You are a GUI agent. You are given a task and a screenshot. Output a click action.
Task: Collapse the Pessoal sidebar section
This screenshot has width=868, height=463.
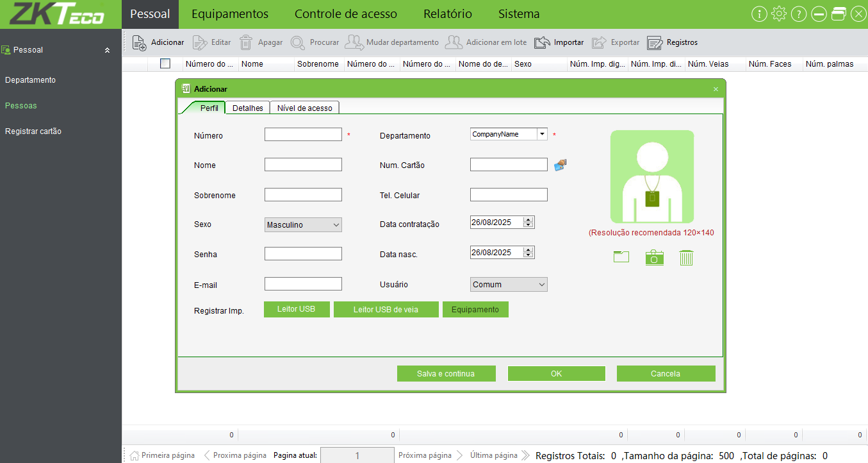107,50
